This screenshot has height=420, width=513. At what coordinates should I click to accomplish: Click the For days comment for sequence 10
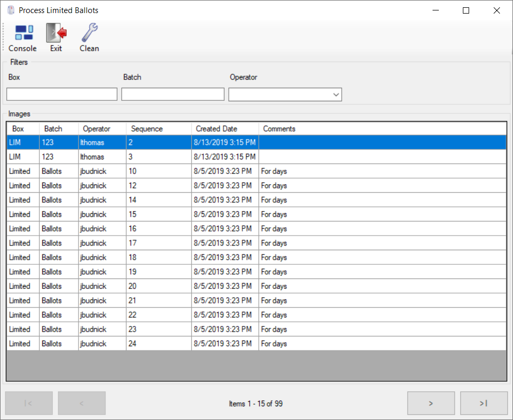[x=382, y=171]
